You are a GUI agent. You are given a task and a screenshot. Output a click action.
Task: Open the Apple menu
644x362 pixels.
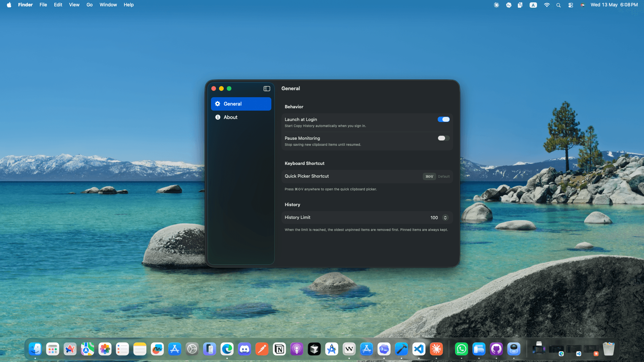coord(9,5)
